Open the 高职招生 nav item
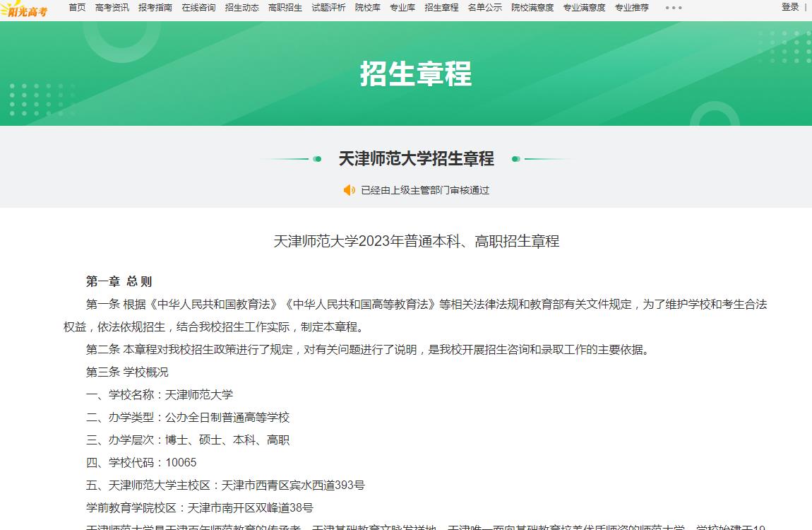 [285, 7]
